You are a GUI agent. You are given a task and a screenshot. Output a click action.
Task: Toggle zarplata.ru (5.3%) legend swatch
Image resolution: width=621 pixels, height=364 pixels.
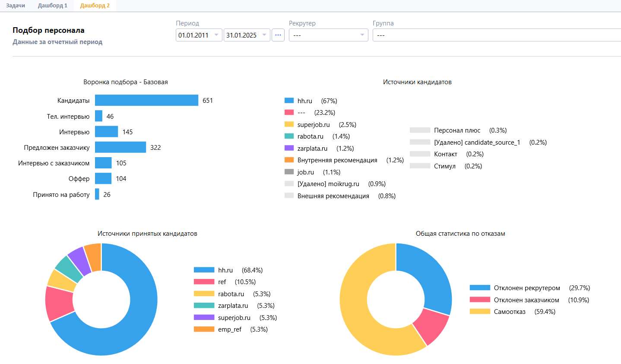(x=204, y=305)
